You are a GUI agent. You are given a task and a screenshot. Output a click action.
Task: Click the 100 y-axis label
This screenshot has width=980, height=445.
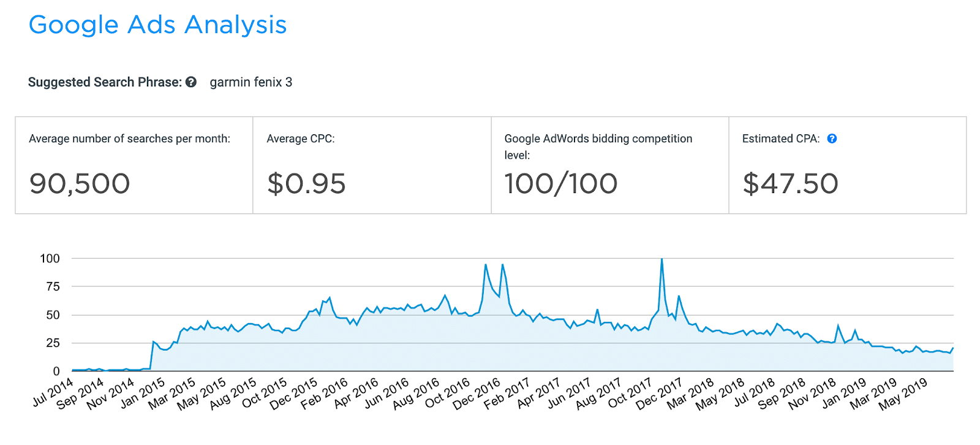coord(50,259)
